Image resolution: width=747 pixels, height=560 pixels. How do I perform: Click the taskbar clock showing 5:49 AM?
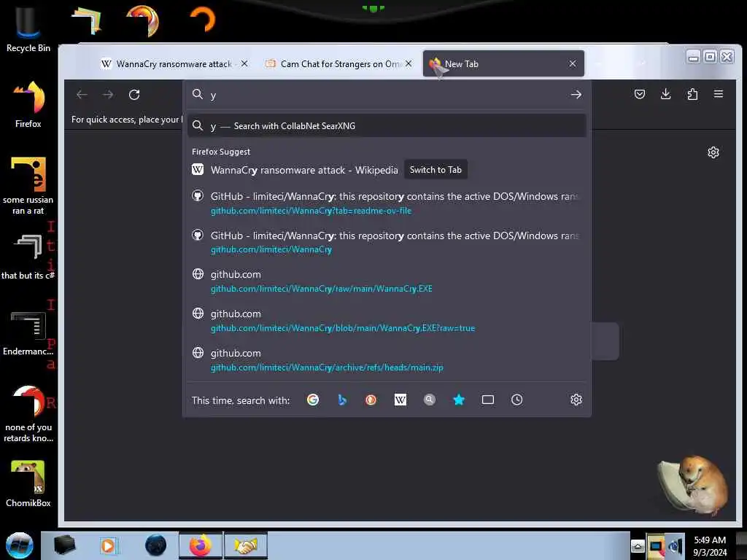[x=710, y=545]
